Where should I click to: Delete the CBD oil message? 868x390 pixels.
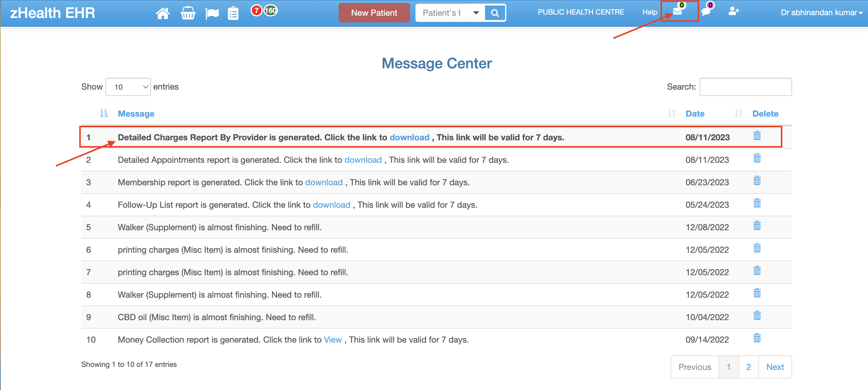click(757, 316)
